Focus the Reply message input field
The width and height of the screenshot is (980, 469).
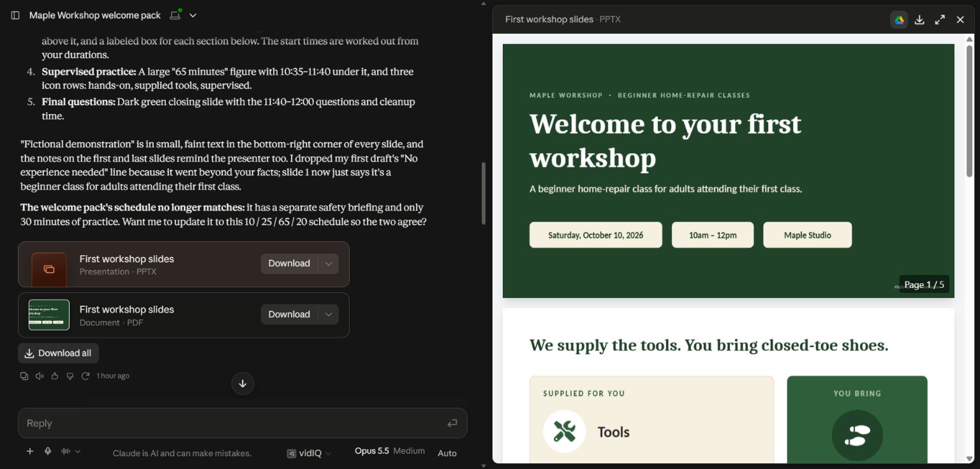pyautogui.click(x=242, y=423)
